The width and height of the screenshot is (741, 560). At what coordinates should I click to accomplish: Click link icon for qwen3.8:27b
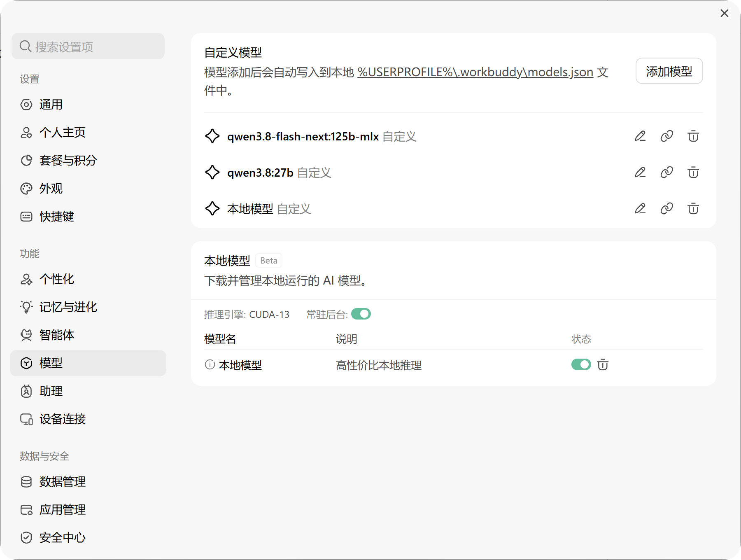[x=667, y=173]
